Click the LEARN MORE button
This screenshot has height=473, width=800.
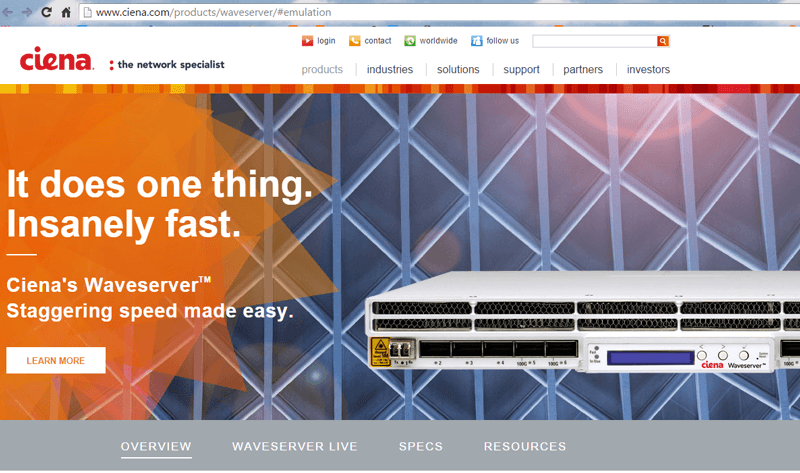click(56, 360)
